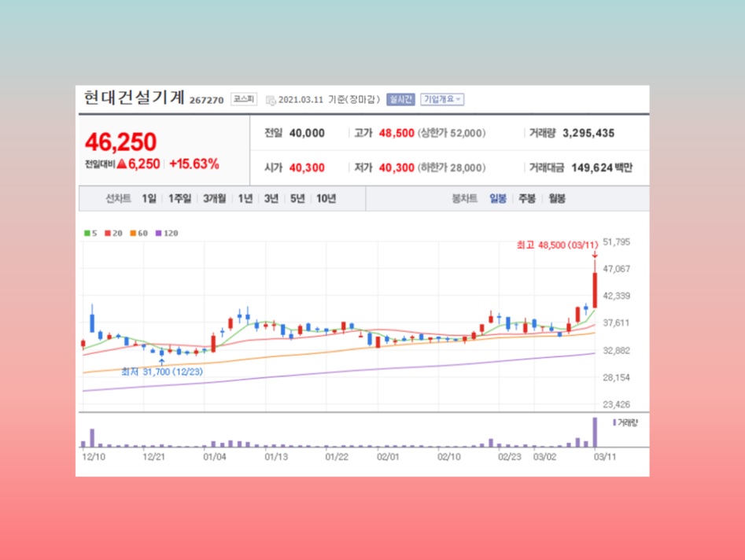Image resolution: width=745 pixels, height=560 pixels.
Task: Click the 실시간 real-time button
Action: [x=400, y=99]
